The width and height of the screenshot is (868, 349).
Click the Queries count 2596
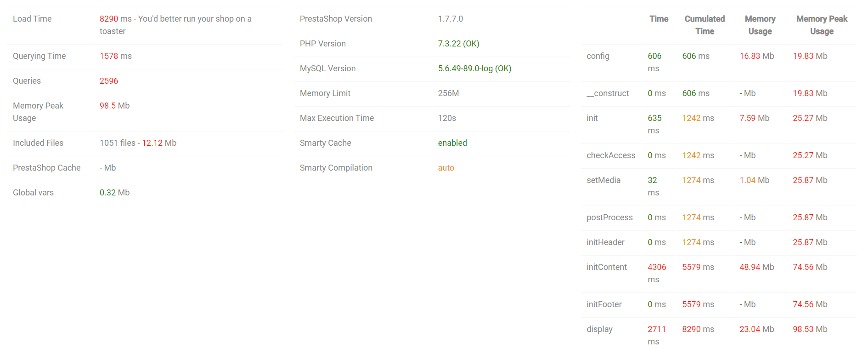click(x=109, y=81)
